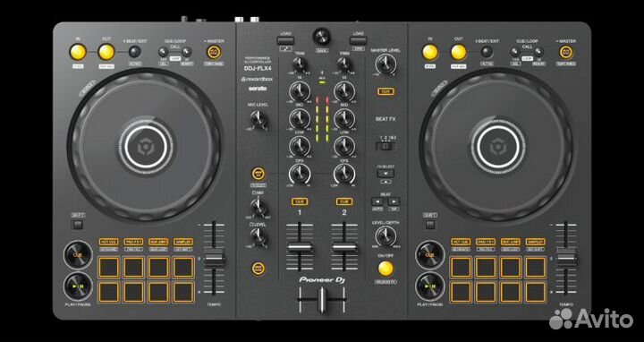The width and height of the screenshot is (644, 342).
Task: Click the MASTER LEVEL knob
Action: click(x=386, y=64)
